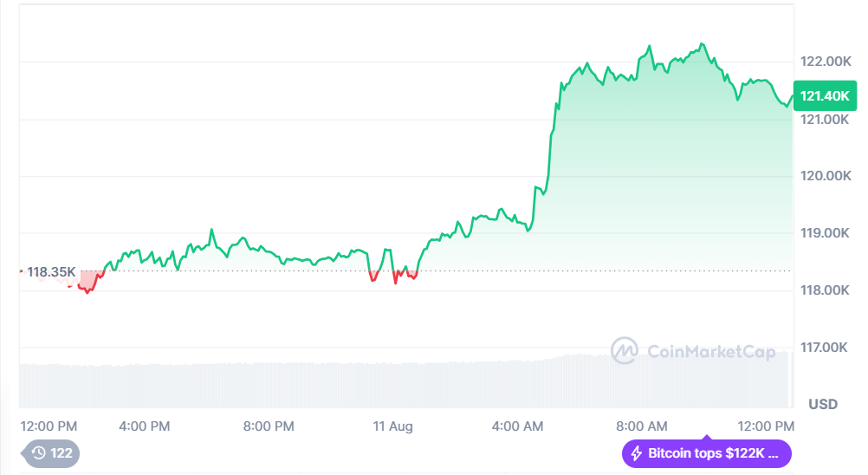Click the 117.00K price axis label
The width and height of the screenshot is (868, 475).
click(x=826, y=348)
